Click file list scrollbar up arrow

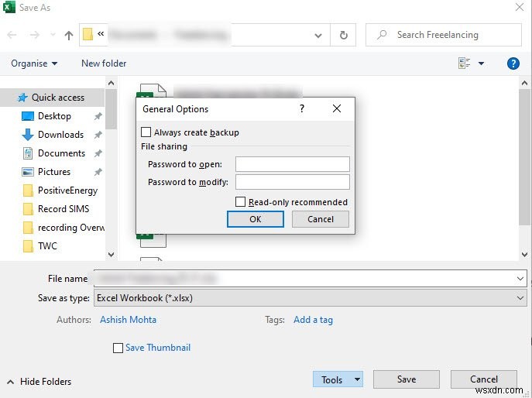point(524,83)
